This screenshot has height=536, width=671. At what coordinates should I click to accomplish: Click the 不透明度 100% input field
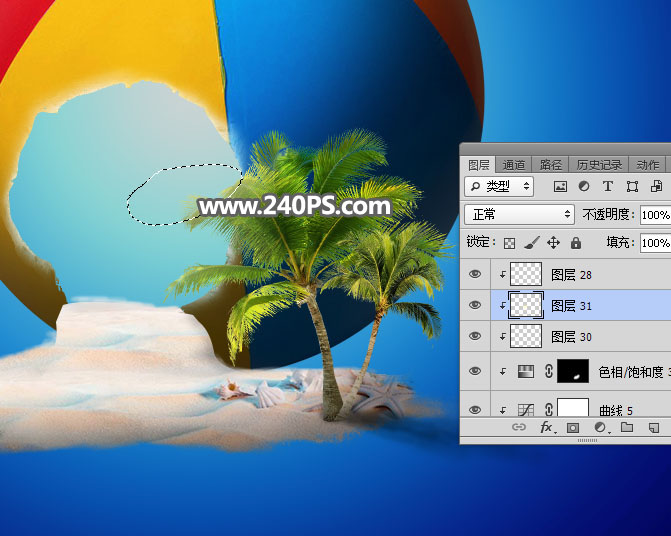click(x=656, y=214)
